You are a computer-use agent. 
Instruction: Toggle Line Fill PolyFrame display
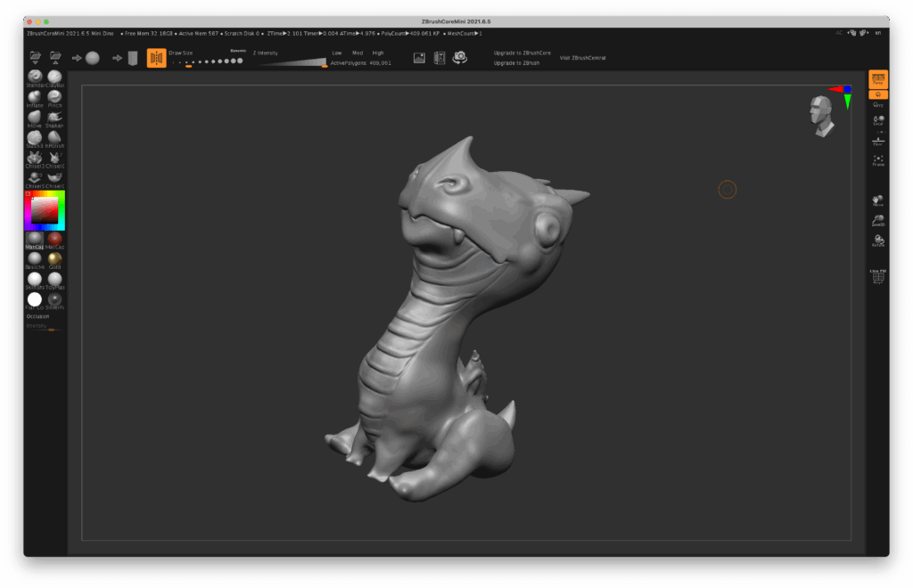pos(878,276)
